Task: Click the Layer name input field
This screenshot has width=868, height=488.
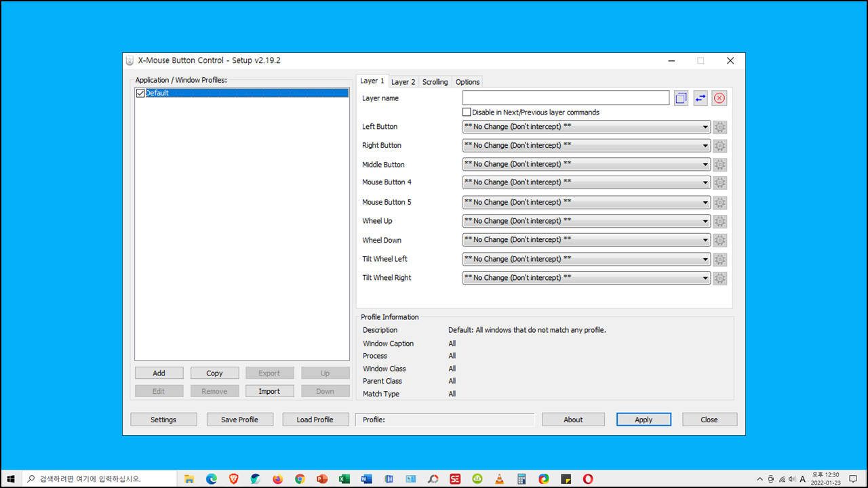Action: pos(566,98)
